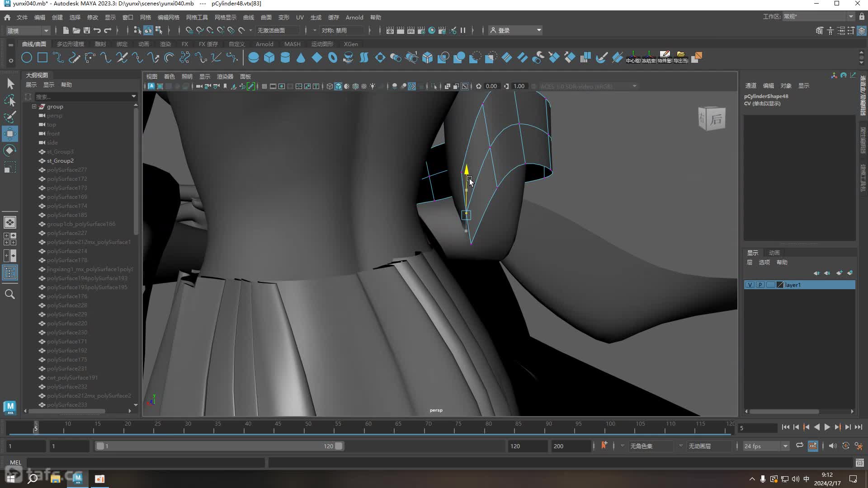Open the 文件 menu

pyautogui.click(x=22, y=17)
